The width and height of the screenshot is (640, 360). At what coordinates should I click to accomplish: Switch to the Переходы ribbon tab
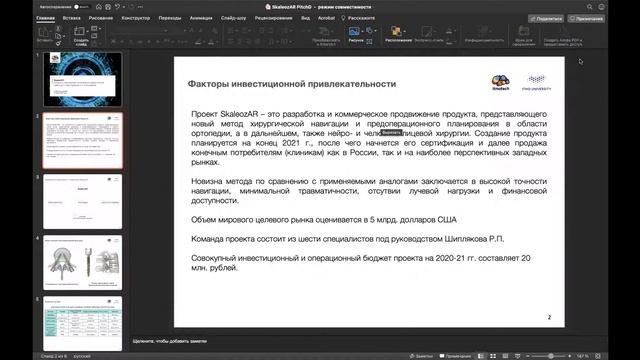point(170,18)
